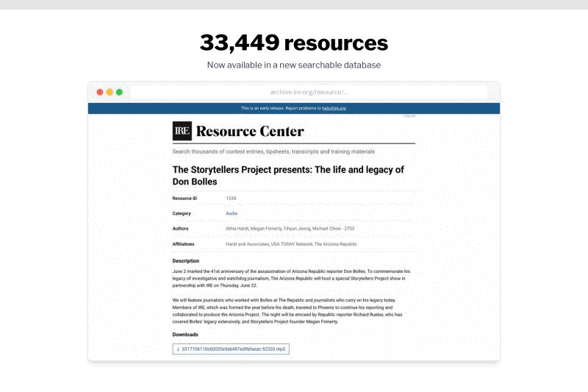
Task: Click the 'Search thousands of contest entries' tagline
Action: coord(273,152)
